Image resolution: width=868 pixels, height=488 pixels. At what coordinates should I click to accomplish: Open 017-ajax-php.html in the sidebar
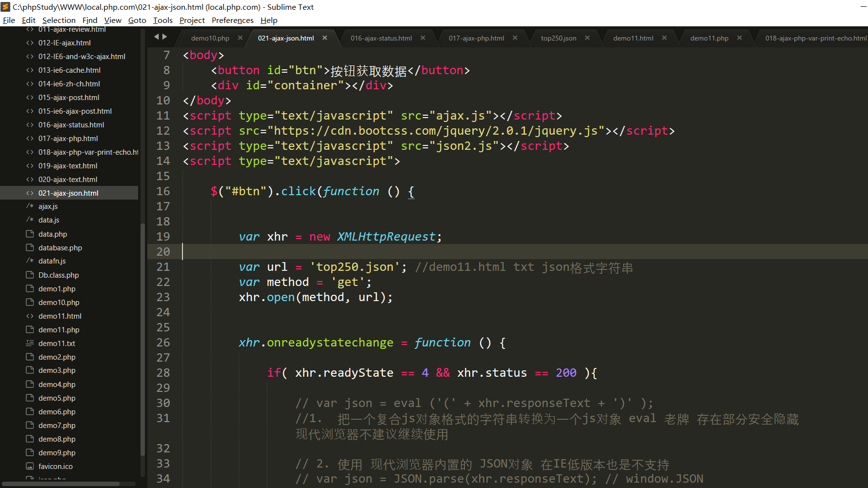click(x=68, y=139)
